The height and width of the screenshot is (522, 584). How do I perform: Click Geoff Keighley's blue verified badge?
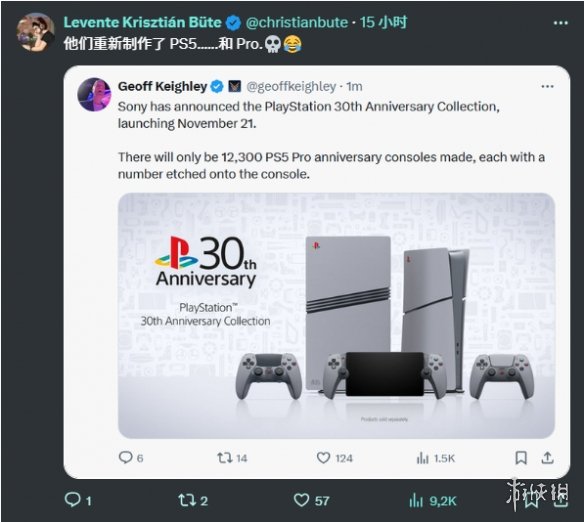(217, 87)
